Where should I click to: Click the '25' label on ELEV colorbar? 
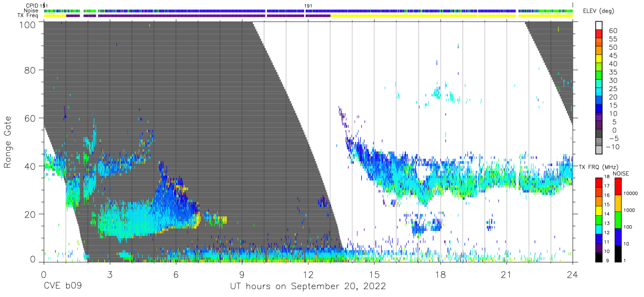[x=613, y=89]
